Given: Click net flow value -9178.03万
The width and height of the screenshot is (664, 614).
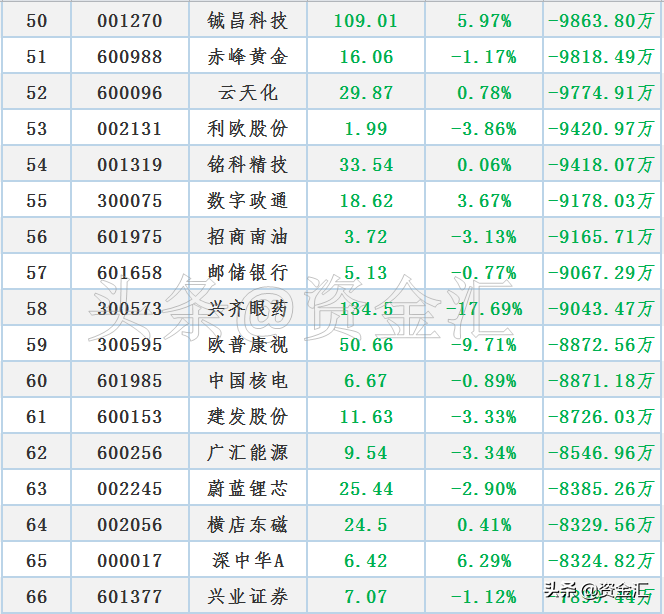Looking at the screenshot, I should click(601, 201).
